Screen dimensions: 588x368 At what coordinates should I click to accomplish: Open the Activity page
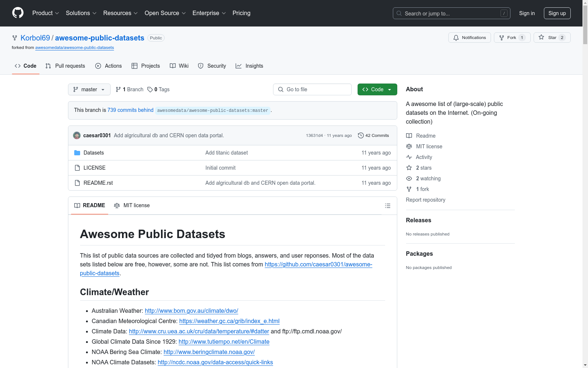tap(419, 157)
